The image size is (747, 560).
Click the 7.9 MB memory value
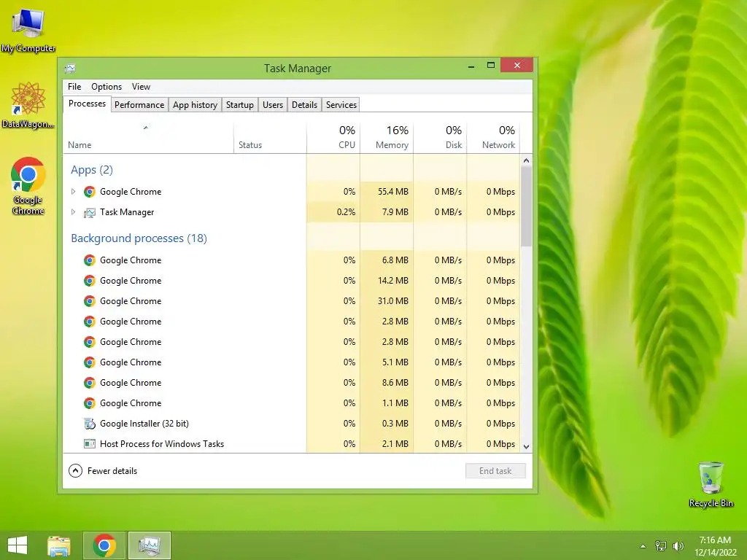click(395, 212)
